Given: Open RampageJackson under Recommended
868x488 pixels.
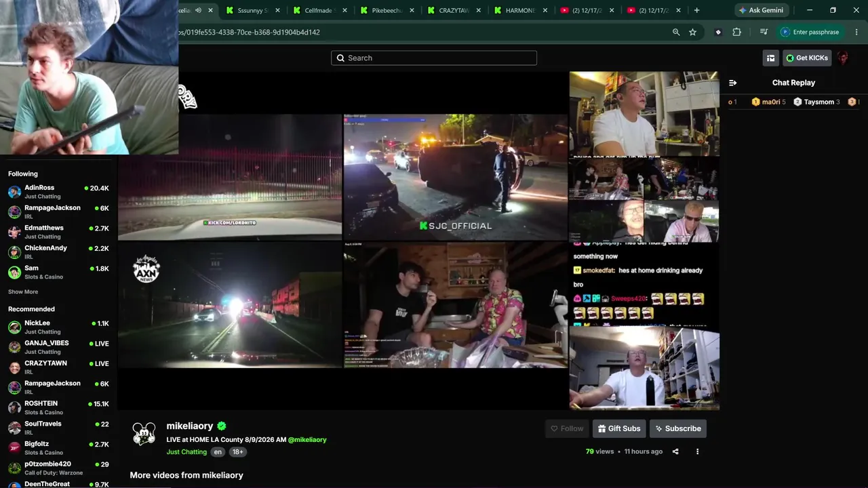Looking at the screenshot, I should 58,387.
